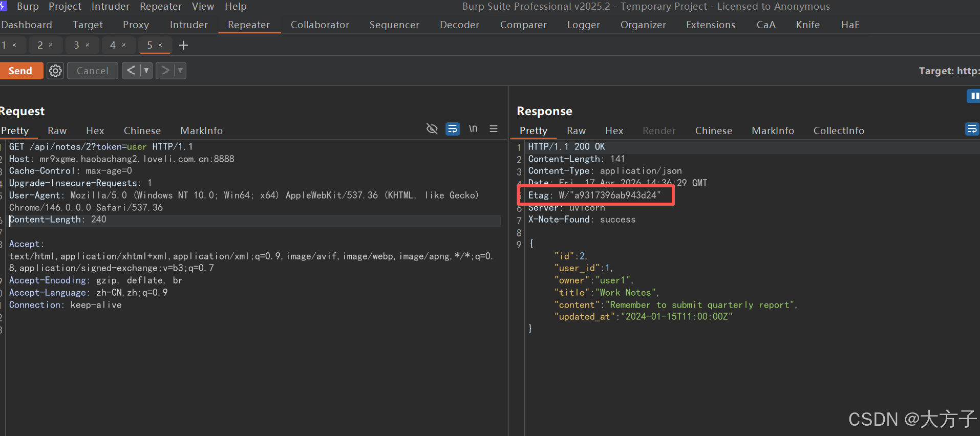Switch to Repeater tab 3

[x=76, y=45]
